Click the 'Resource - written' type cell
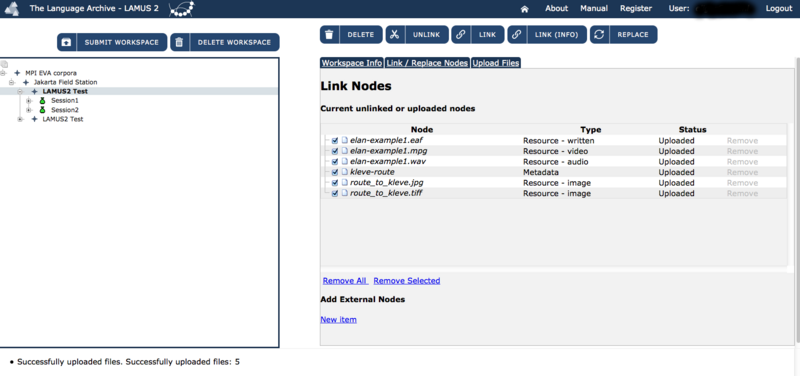This screenshot has height=376, width=800. 559,140
